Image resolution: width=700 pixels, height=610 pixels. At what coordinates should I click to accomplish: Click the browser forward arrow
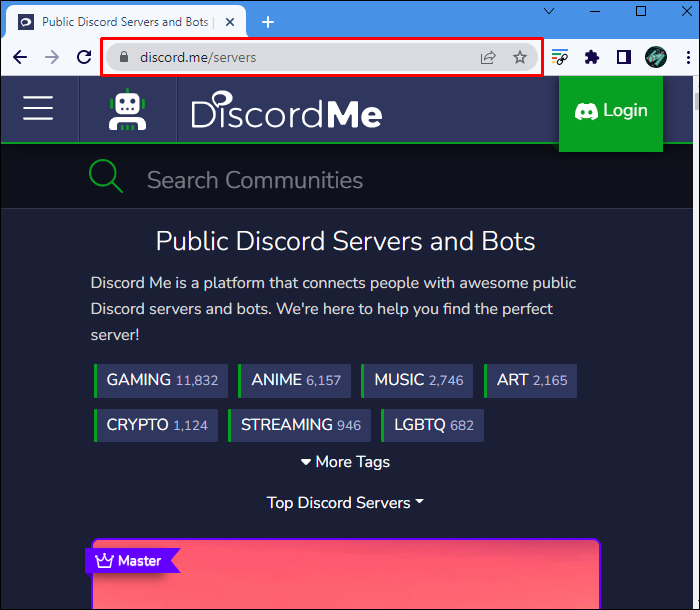pos(52,57)
